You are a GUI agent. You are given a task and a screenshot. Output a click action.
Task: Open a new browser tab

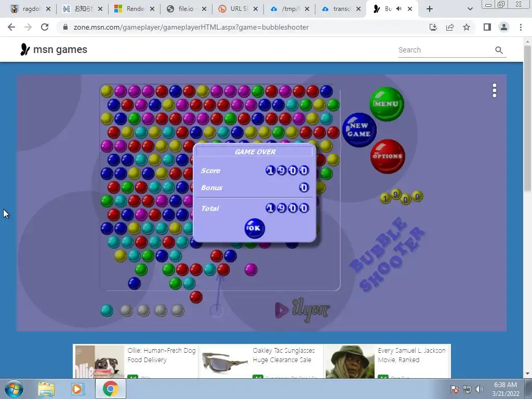click(x=430, y=9)
